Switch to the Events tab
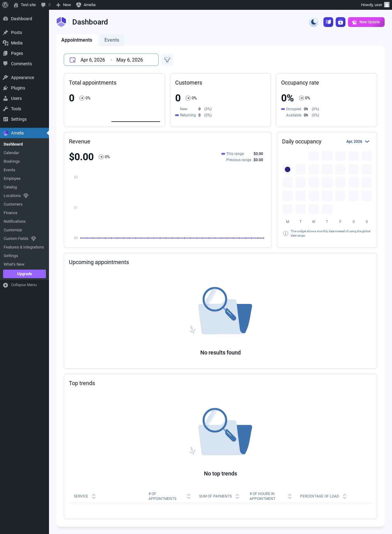The height and width of the screenshot is (534, 392). pyautogui.click(x=112, y=40)
